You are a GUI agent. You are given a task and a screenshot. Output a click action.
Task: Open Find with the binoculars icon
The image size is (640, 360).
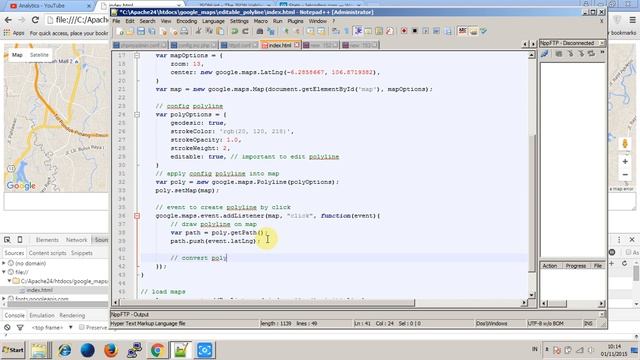(260, 31)
